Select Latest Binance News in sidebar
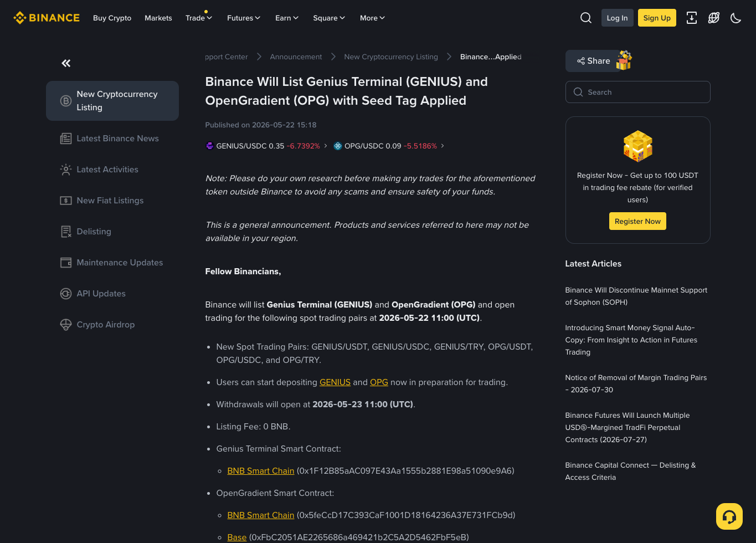Viewport: 756px width, 543px height. click(x=112, y=139)
